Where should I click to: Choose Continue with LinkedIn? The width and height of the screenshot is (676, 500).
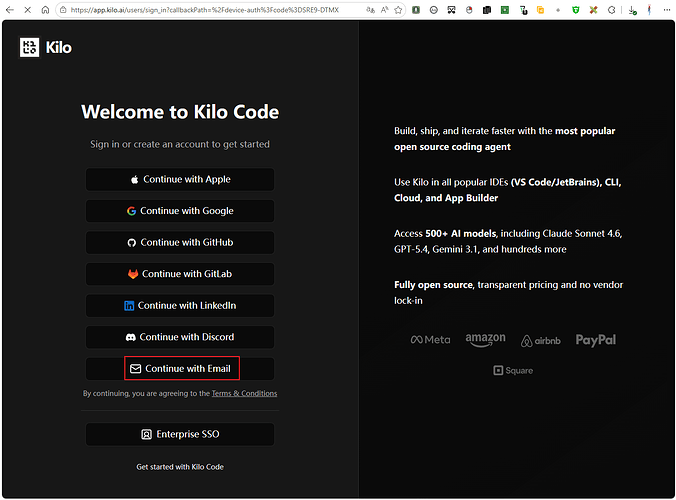180,306
